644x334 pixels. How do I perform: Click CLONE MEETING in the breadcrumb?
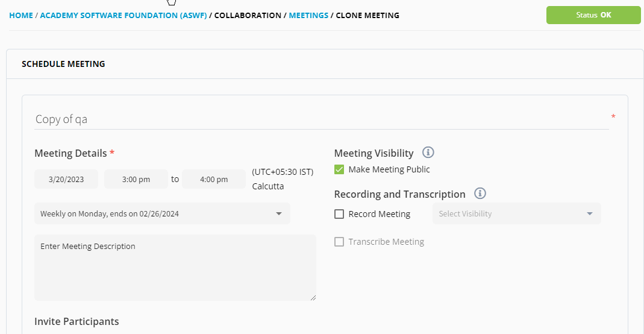point(367,15)
